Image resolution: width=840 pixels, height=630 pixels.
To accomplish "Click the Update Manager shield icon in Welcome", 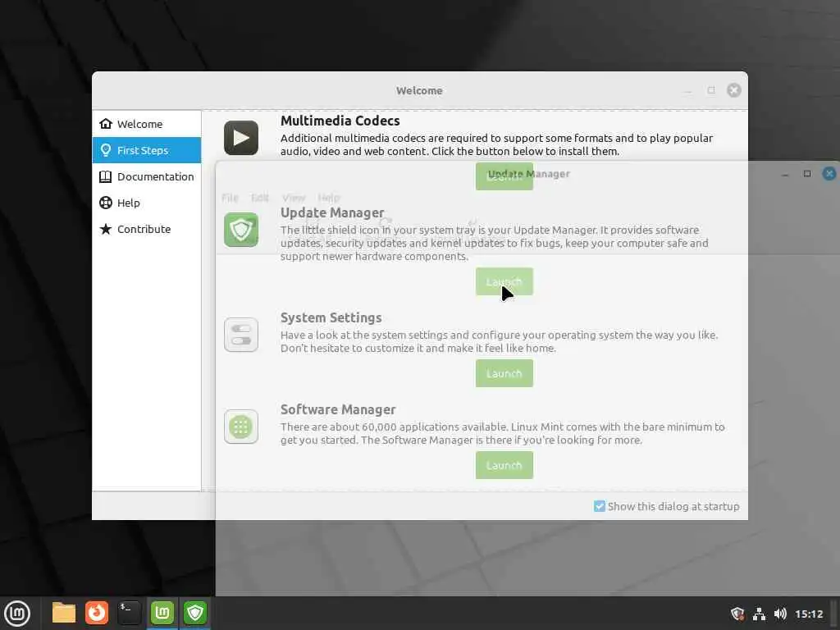I will point(240,230).
